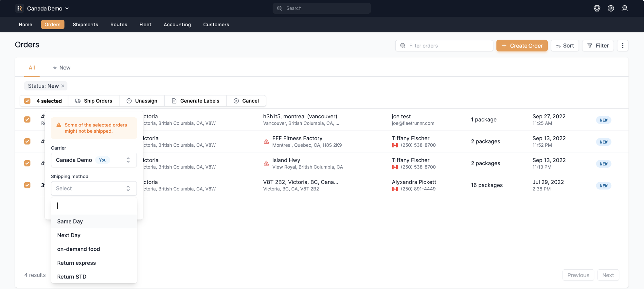Click the Fleetrunnr logo icon

click(x=20, y=9)
